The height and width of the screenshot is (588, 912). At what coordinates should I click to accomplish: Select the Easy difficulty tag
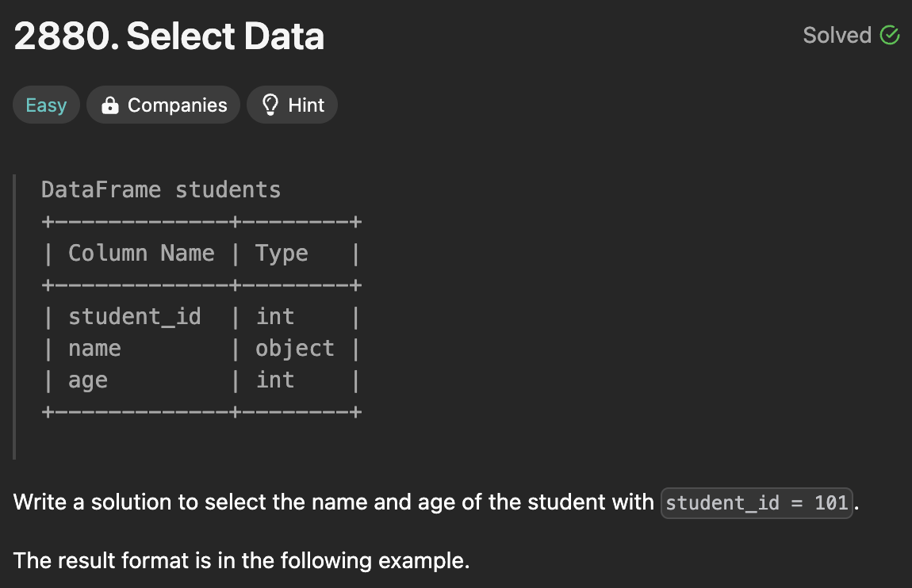[46, 105]
